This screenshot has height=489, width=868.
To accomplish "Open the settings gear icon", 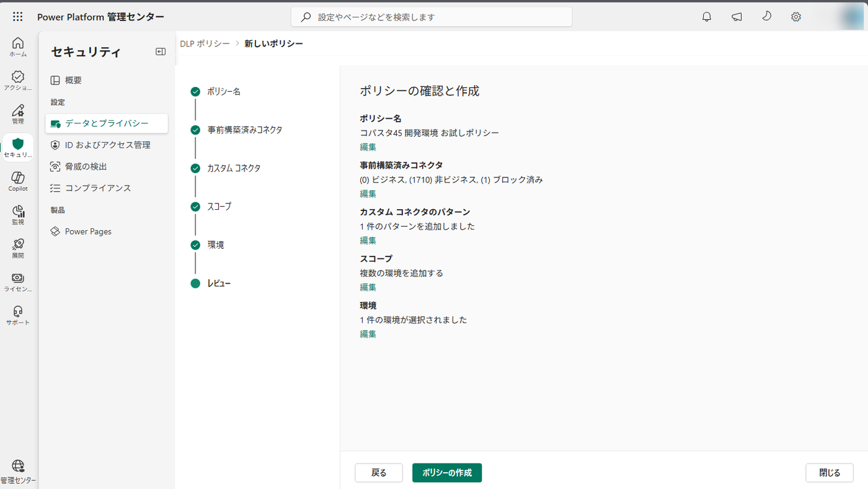I will click(x=796, y=17).
